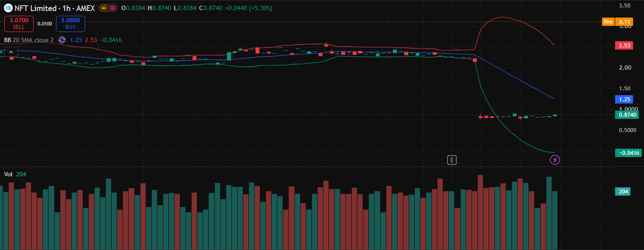Click the Vol 204 volume indicator legend
The image size is (644, 250).
tap(15, 174)
